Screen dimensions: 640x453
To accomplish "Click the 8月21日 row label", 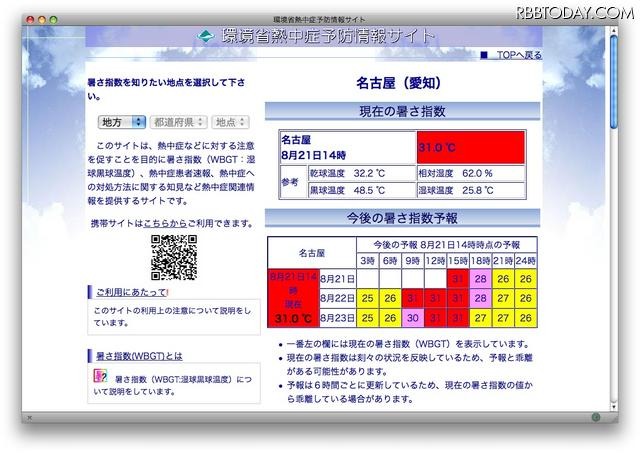I will [338, 279].
